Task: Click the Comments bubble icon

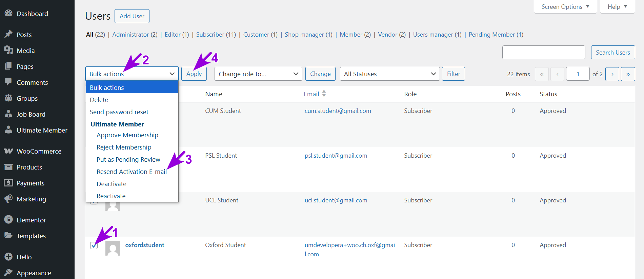Action: [x=8, y=82]
